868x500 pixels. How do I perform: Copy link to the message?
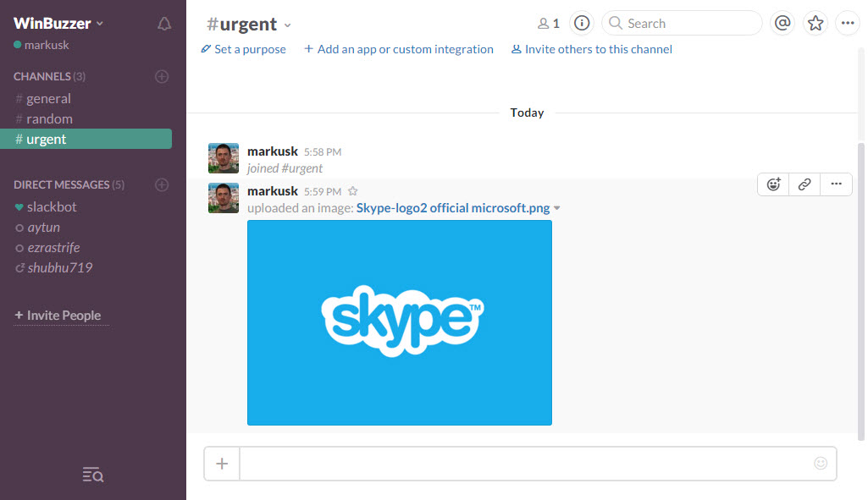tap(804, 184)
